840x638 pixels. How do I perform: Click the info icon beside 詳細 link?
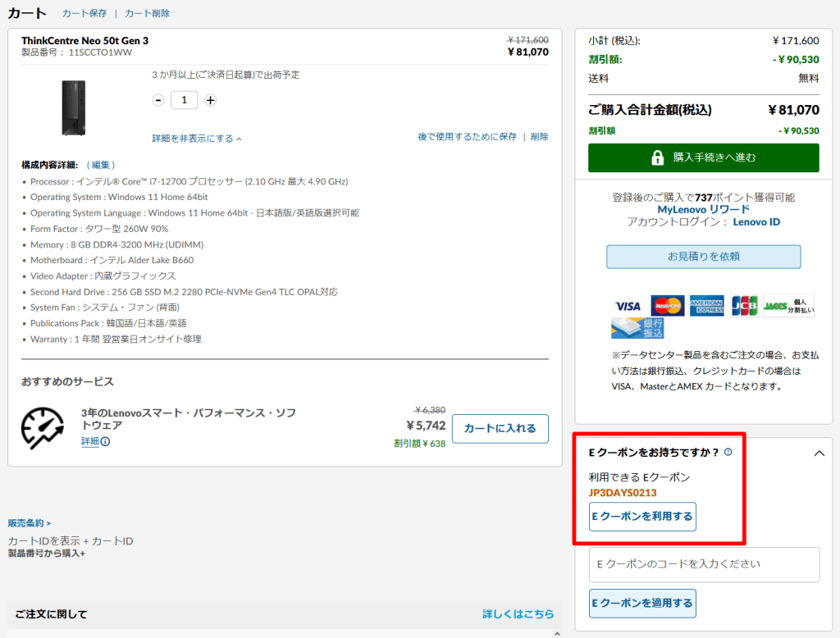[x=105, y=442]
